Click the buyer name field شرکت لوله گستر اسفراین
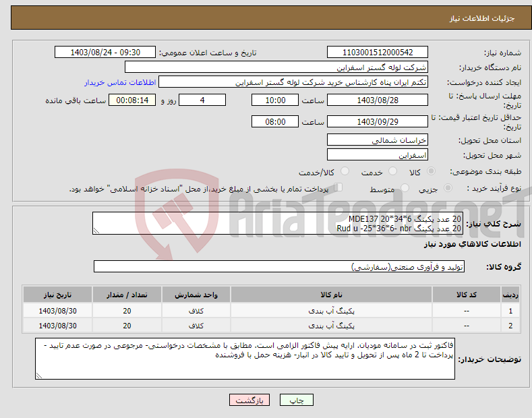 [276, 67]
